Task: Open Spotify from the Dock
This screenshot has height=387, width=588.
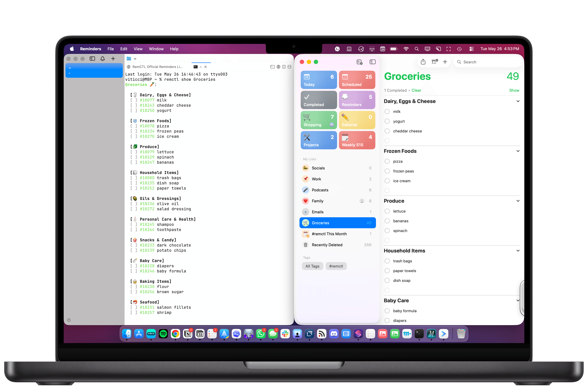Action: [163, 334]
